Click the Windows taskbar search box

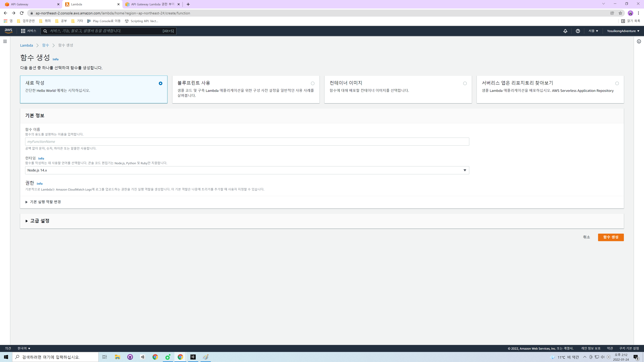coord(55,357)
